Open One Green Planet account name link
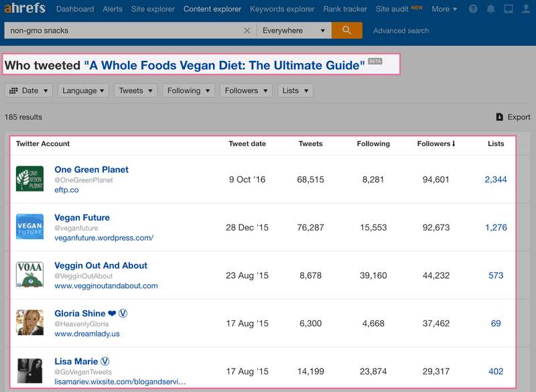The height and width of the screenshot is (392, 536). tap(92, 170)
